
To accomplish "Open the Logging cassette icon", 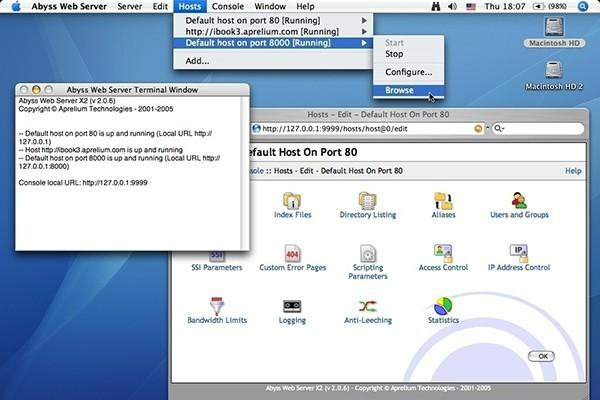I will click(292, 306).
